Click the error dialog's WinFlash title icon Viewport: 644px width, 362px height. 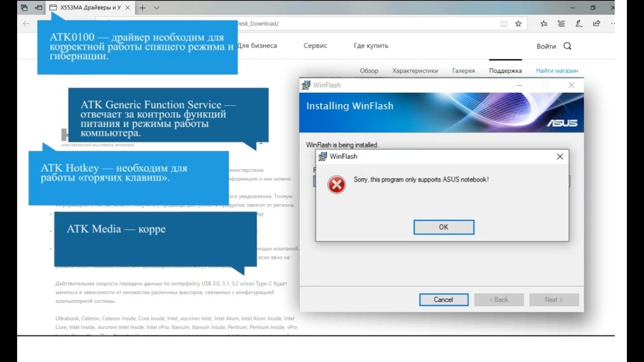click(323, 156)
